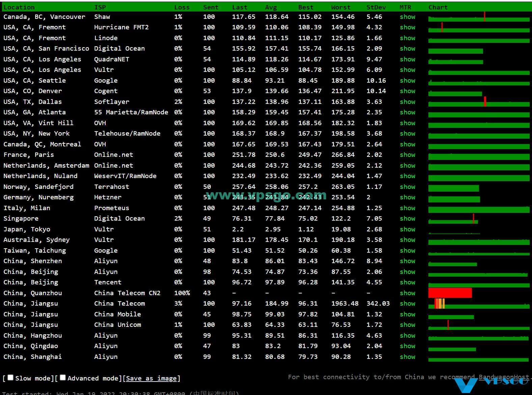
Task: Click the StDev column header
Action: click(x=376, y=7)
